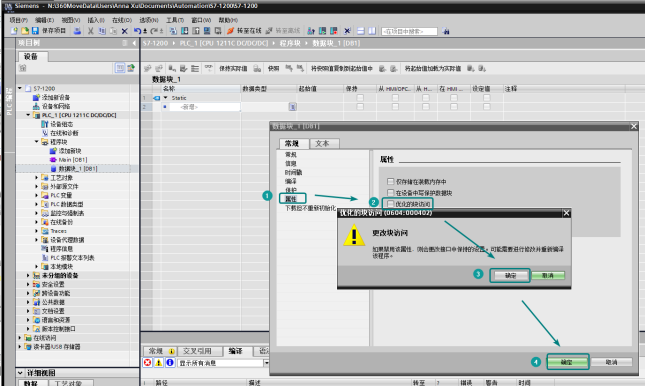Click the Open project folder icon
This screenshot has height=387, width=646.
[25, 31]
